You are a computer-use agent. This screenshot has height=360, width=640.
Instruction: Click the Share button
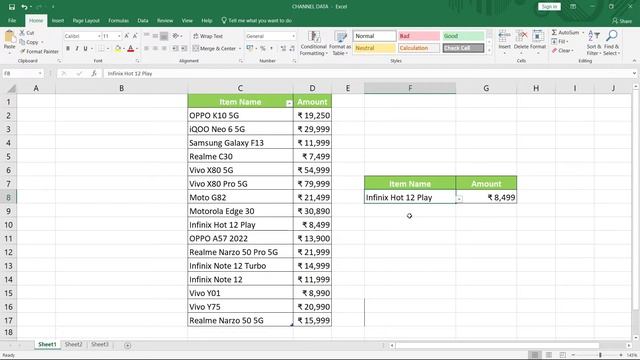tap(622, 20)
